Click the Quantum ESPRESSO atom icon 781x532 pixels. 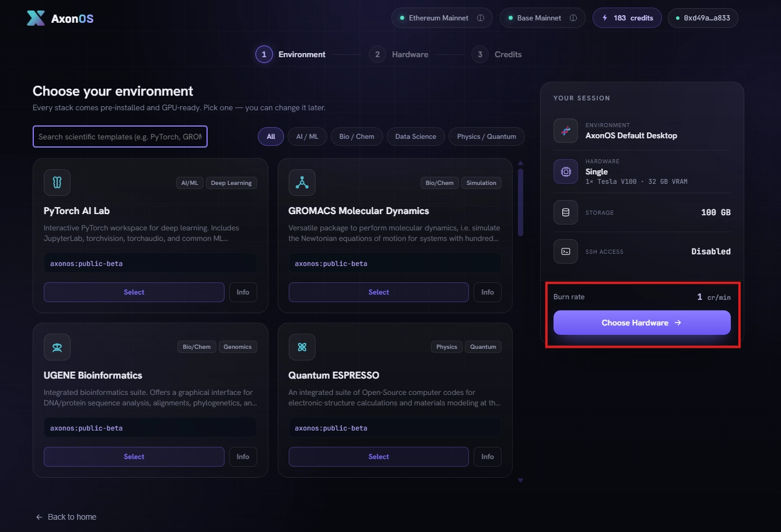(x=302, y=347)
